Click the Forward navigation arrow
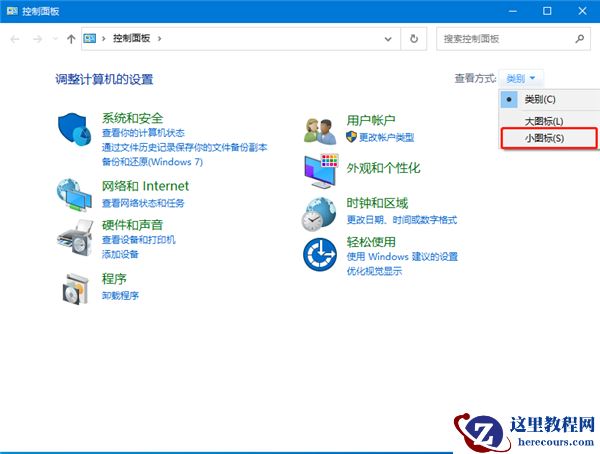Screen dimensions: 600x454 click(x=38, y=39)
